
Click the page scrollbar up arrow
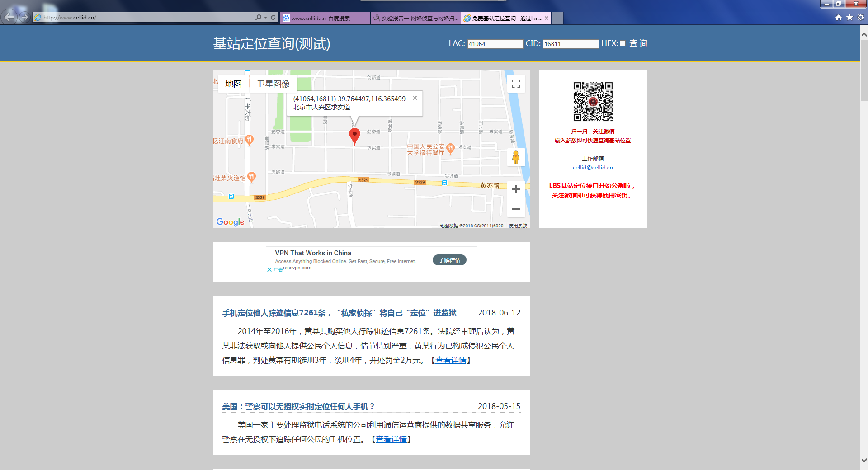864,34
